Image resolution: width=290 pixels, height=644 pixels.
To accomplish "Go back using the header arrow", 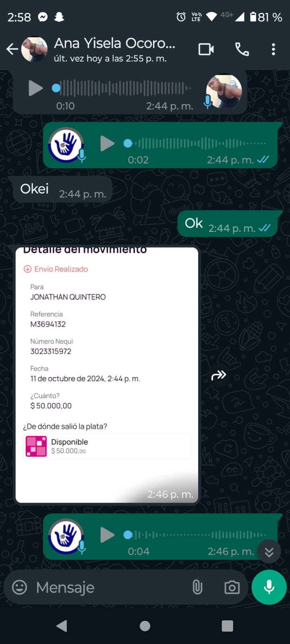I will coord(12,49).
